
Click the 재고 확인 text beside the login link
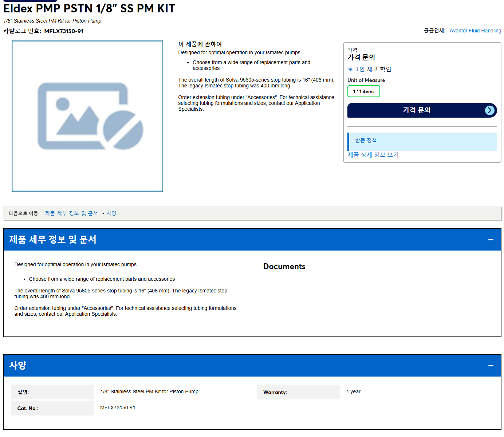pyautogui.click(x=379, y=69)
